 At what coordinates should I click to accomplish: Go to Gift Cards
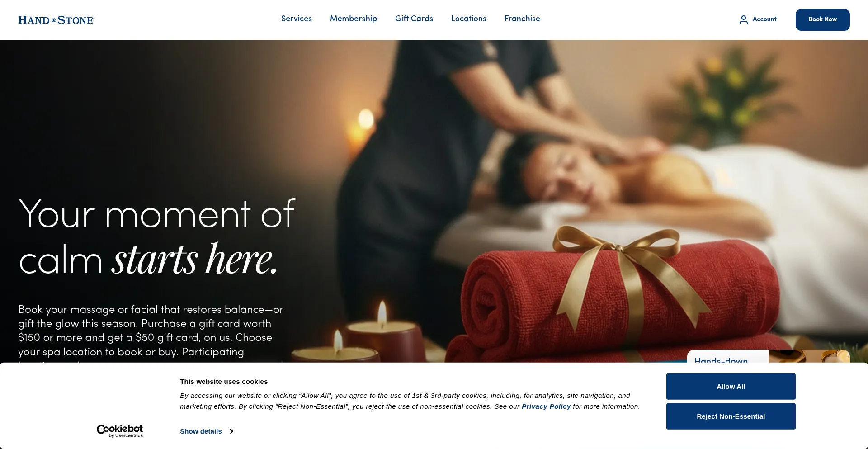pos(414,19)
